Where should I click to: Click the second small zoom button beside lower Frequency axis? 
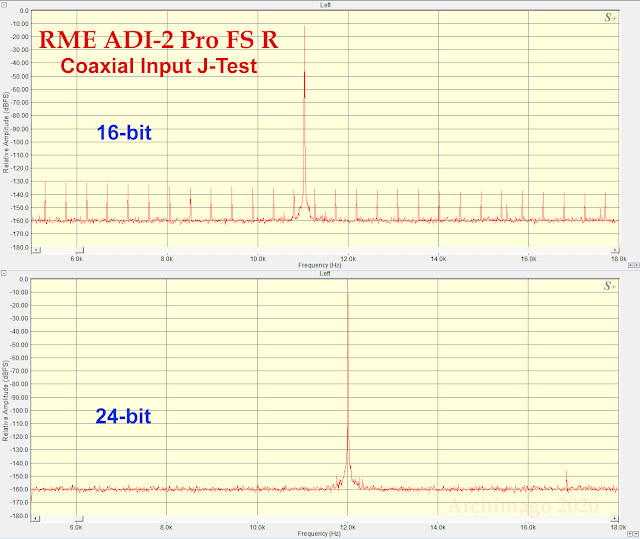[x=636, y=534]
